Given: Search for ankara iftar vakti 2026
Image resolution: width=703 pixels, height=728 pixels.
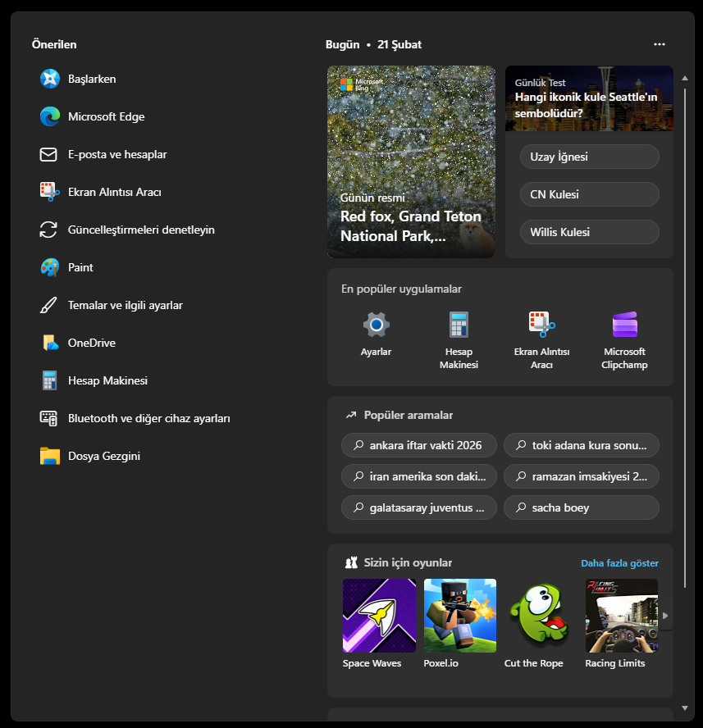Looking at the screenshot, I should coord(419,445).
